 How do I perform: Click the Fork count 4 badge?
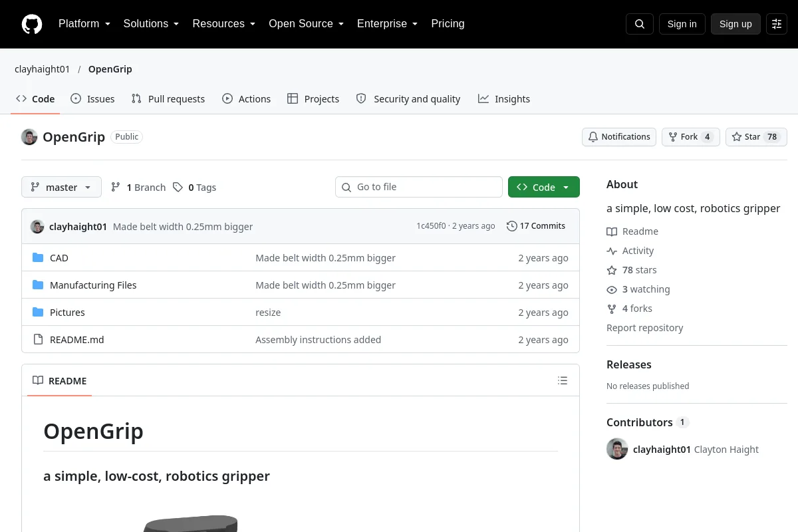pyautogui.click(x=708, y=137)
